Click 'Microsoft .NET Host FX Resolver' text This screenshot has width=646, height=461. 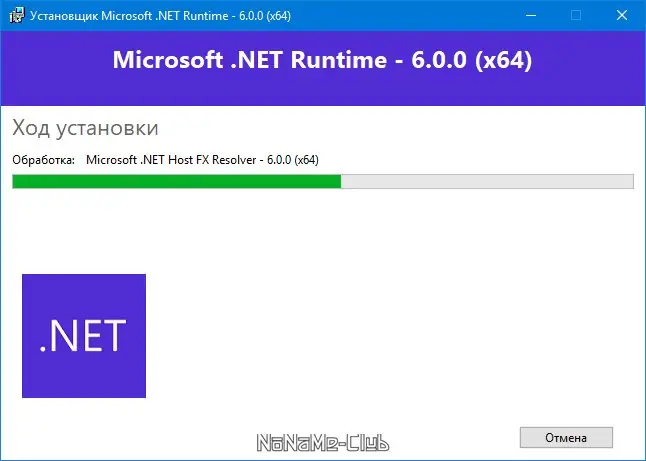[x=172, y=160]
